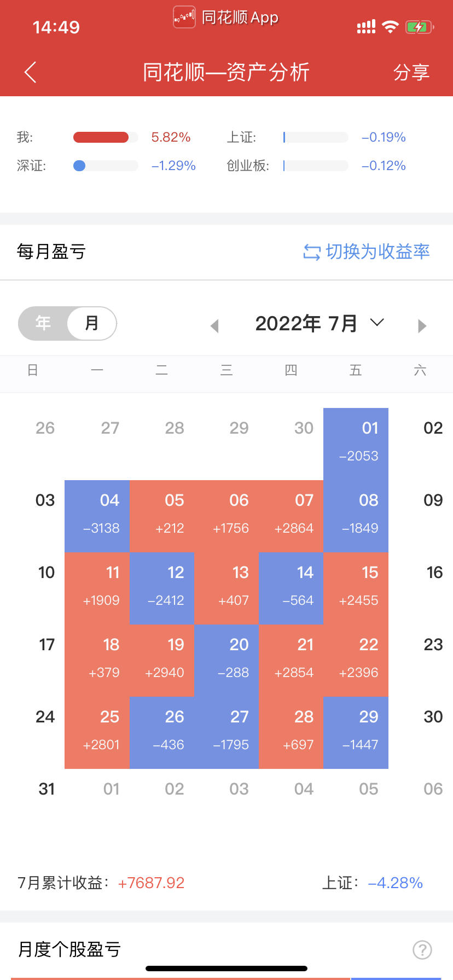Select July 07 cell showing +2864
The height and width of the screenshot is (980, 453).
point(291,516)
